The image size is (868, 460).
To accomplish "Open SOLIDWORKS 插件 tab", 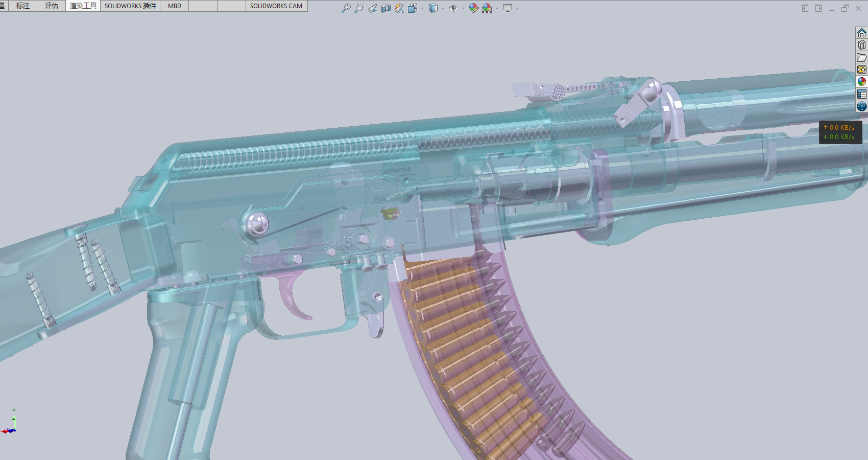I will click(130, 6).
